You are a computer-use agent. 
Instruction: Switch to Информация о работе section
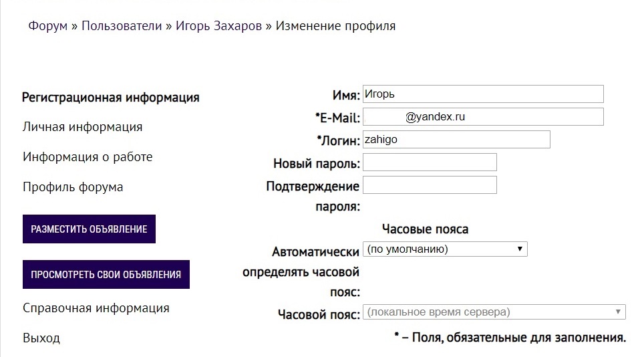(x=88, y=157)
